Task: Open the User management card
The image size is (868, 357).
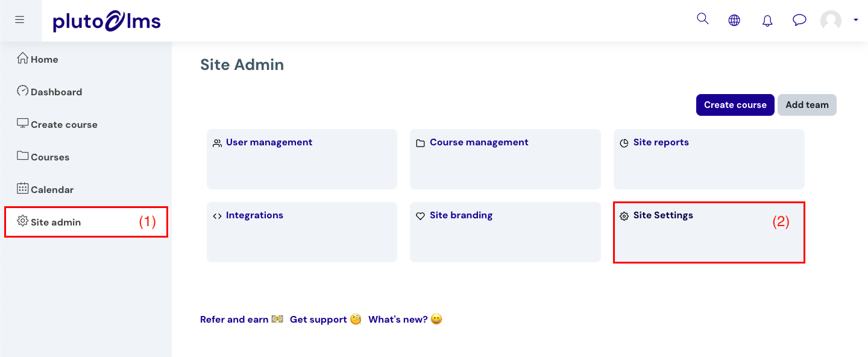Action: (x=302, y=159)
